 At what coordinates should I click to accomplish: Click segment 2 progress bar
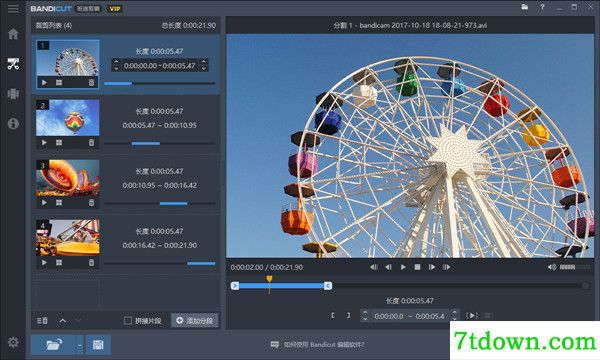(x=160, y=143)
